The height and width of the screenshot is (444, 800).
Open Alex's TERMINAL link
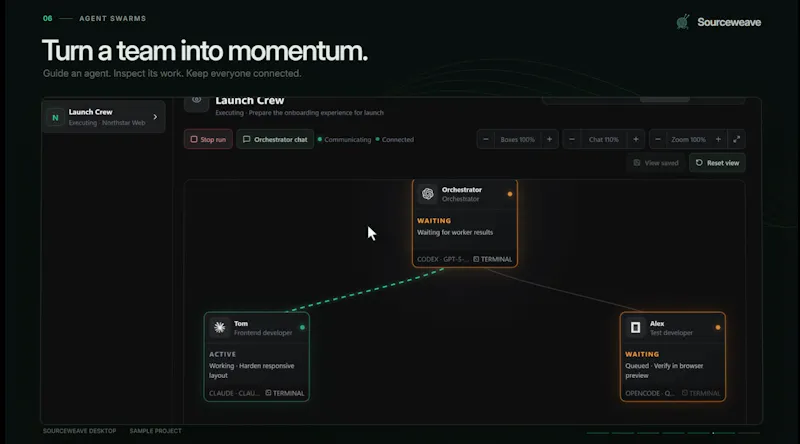(701, 393)
